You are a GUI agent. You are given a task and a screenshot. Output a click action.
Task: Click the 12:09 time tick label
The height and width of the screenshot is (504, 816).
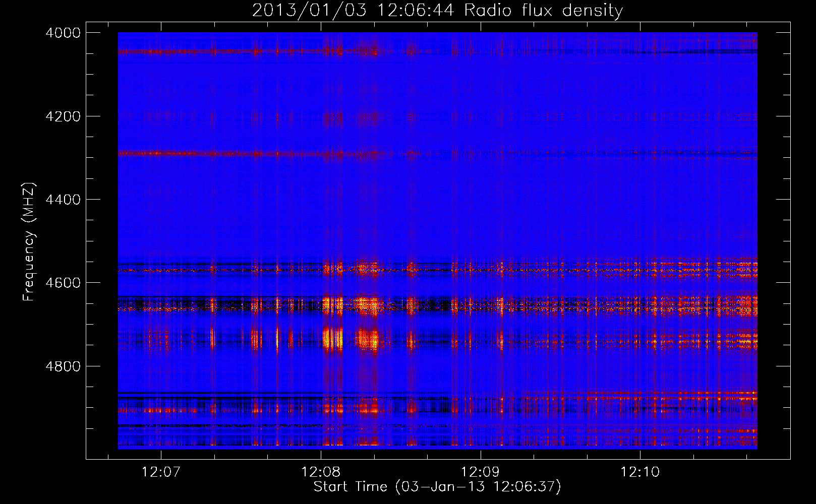(481, 472)
